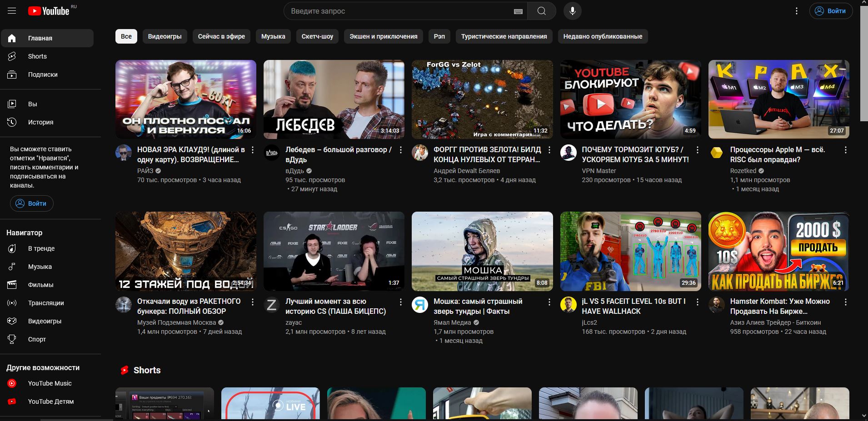
Task: Open YouTube Music from sidebar
Action: tap(47, 383)
